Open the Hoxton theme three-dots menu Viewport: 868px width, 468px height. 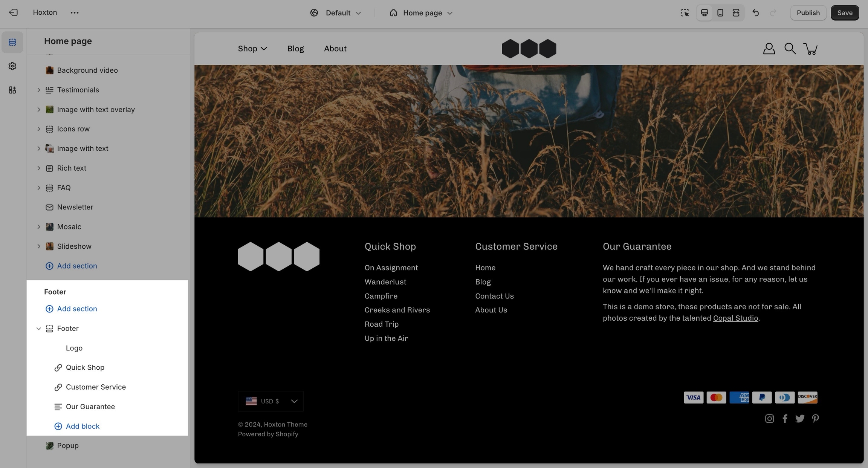pyautogui.click(x=74, y=12)
